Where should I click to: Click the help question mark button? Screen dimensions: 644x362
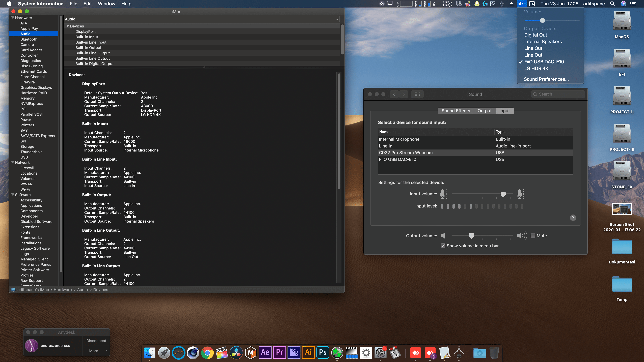point(573,218)
